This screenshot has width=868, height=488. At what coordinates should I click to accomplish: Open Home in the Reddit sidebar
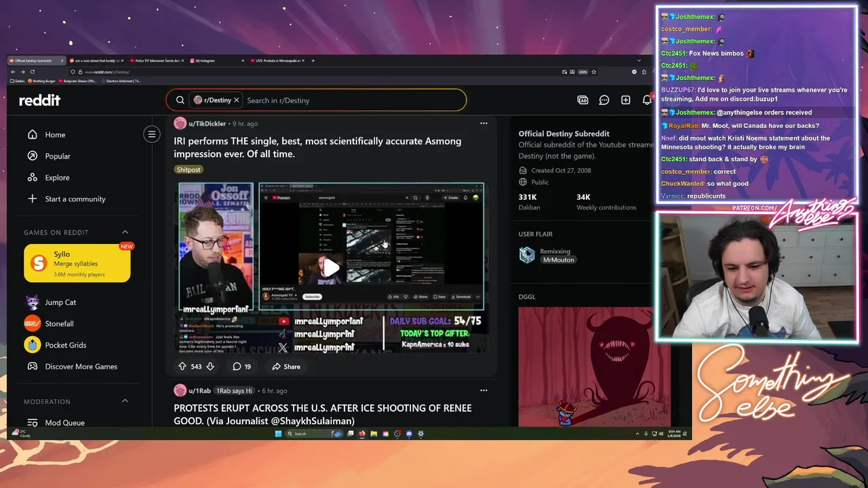coord(55,134)
